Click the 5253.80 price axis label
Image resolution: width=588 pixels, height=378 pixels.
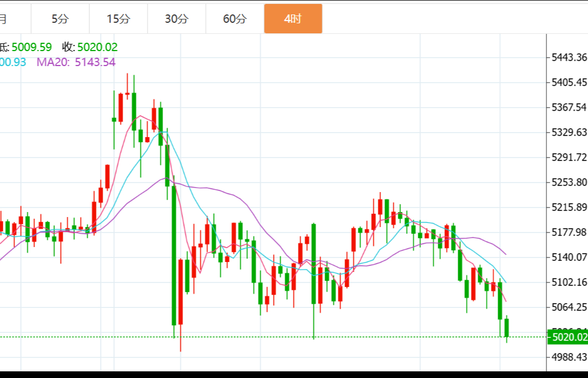click(569, 182)
